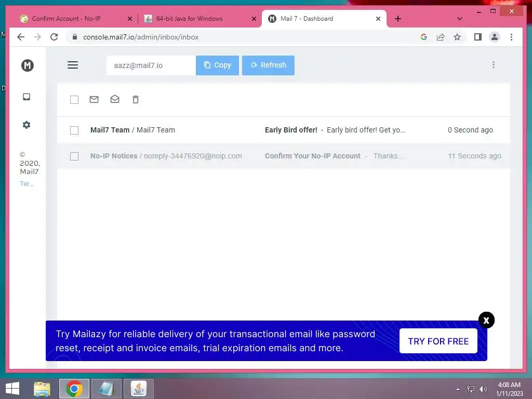Open the truncated Ter... link in sidebar

(x=26, y=184)
